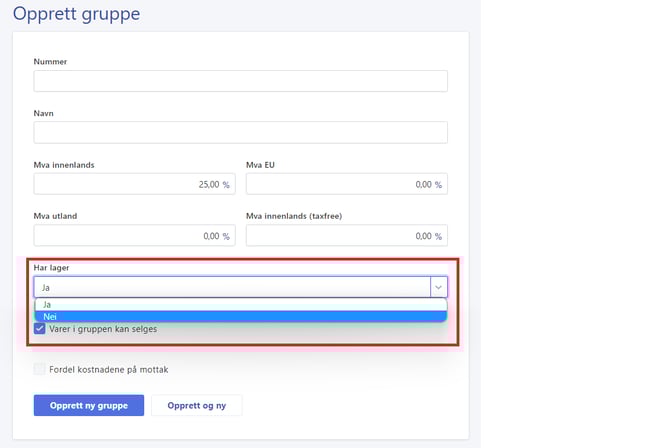670x448 pixels.
Task: Click the Nummer input field
Action: 240,81
